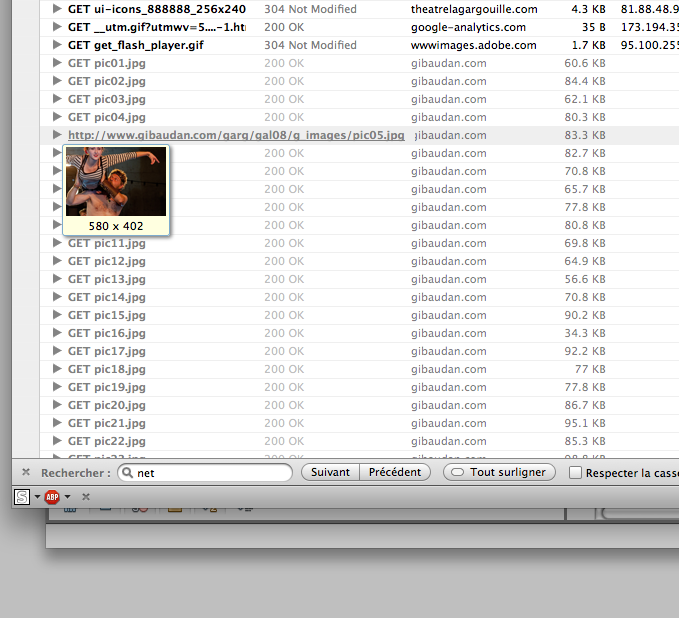The width and height of the screenshot is (679, 618).
Task: Click the magnifier icon in the search field
Action: tap(127, 472)
